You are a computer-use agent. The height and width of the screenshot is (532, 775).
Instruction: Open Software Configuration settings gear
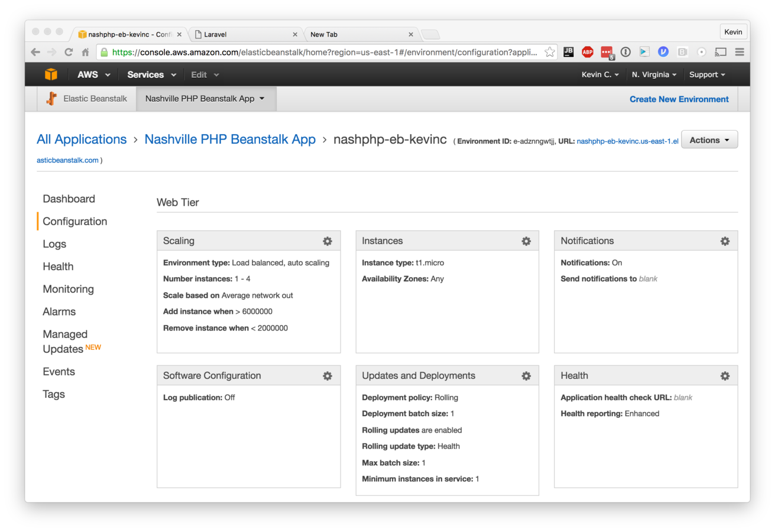(327, 376)
